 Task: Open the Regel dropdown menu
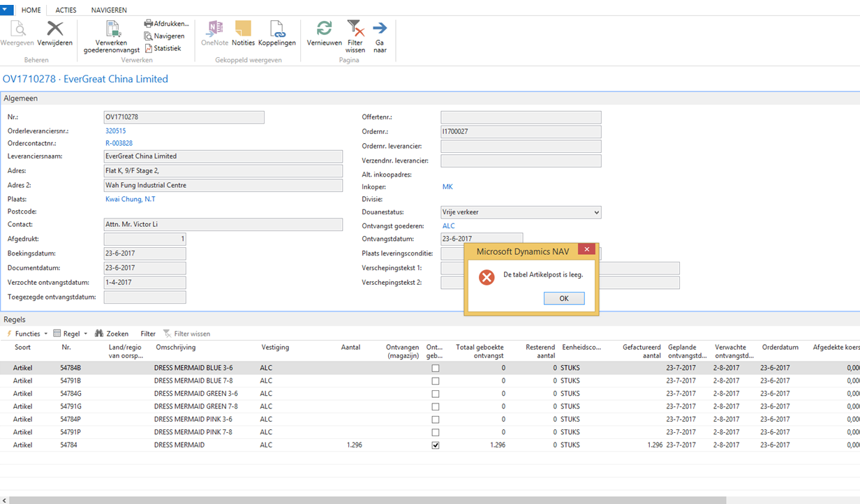(70, 334)
